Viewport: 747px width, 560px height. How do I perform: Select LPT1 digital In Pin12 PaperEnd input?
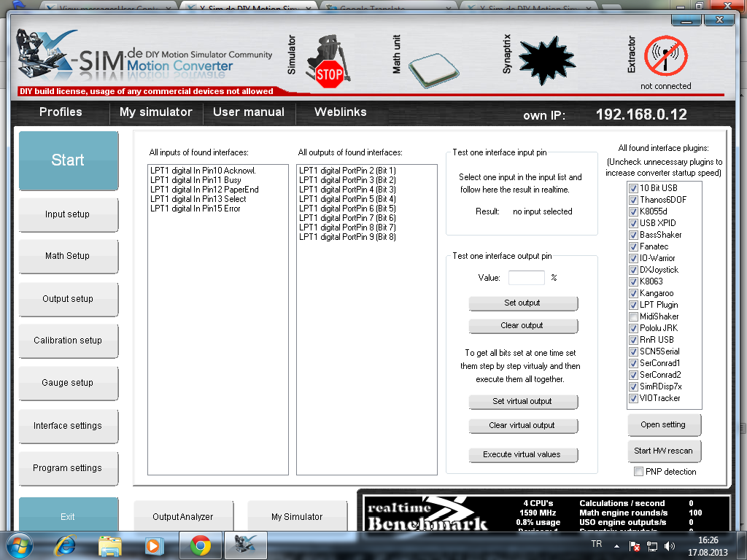point(204,190)
